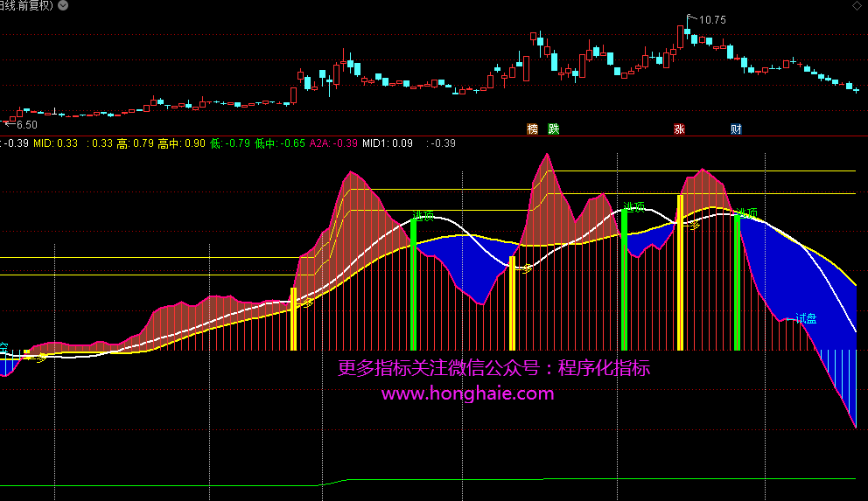This screenshot has height=501, width=868.
Task: Click the MID1: 0.09 indicator label
Action: pyautogui.click(x=388, y=143)
